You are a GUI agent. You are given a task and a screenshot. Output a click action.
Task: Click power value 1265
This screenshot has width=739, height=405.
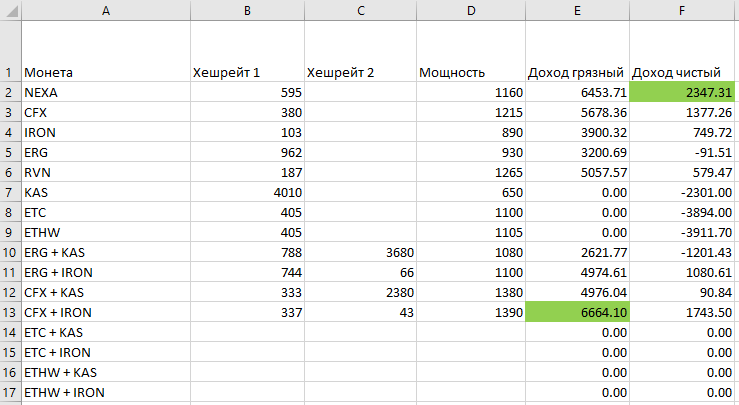point(471,172)
